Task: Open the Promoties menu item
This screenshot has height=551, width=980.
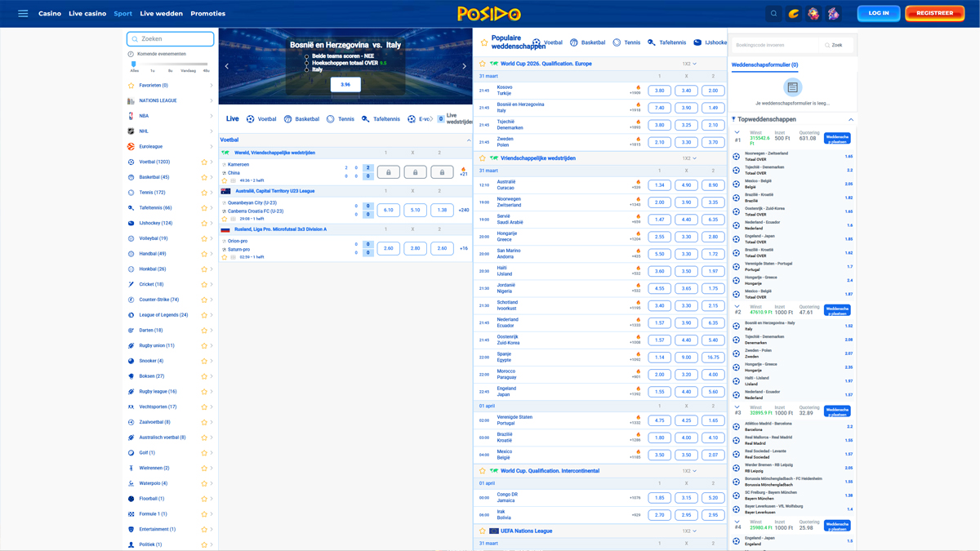Action: tap(207, 14)
